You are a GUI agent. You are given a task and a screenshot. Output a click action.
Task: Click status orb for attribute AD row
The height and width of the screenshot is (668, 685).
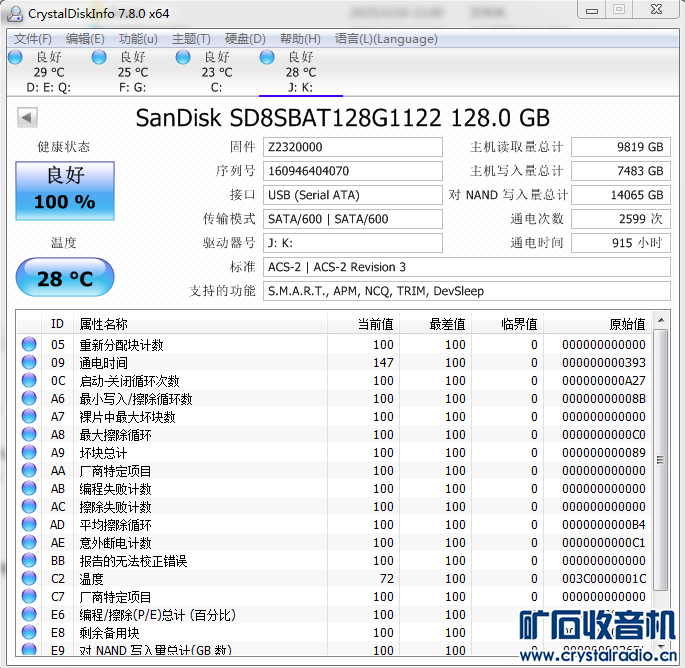click(x=29, y=525)
